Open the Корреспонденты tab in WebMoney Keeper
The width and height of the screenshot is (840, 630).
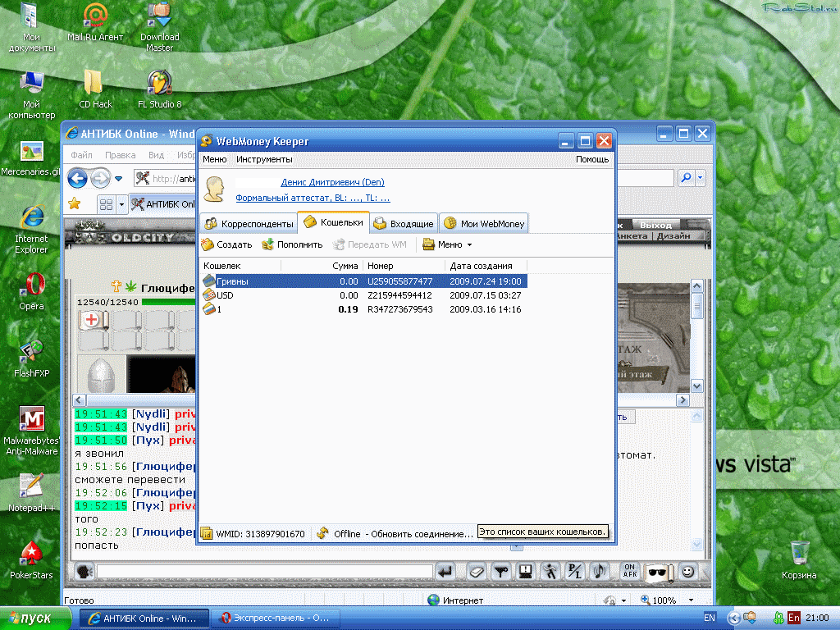pos(249,224)
